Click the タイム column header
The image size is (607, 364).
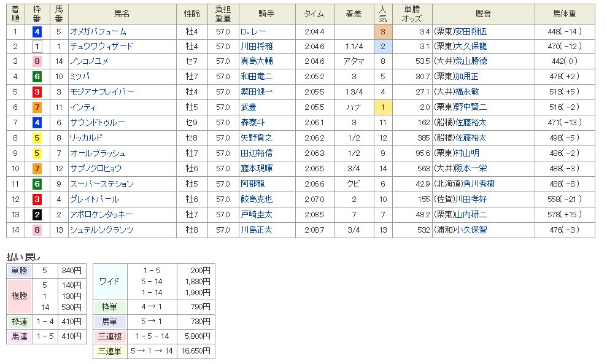point(315,14)
